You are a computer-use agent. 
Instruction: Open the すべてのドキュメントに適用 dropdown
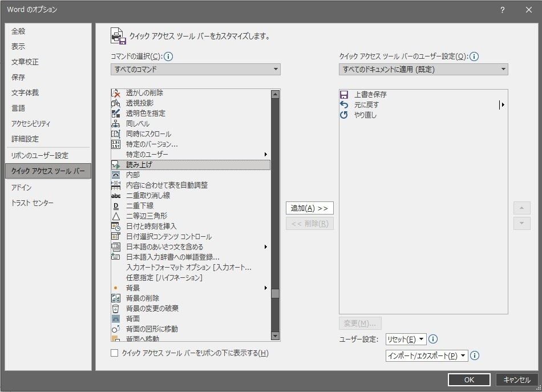pos(423,70)
